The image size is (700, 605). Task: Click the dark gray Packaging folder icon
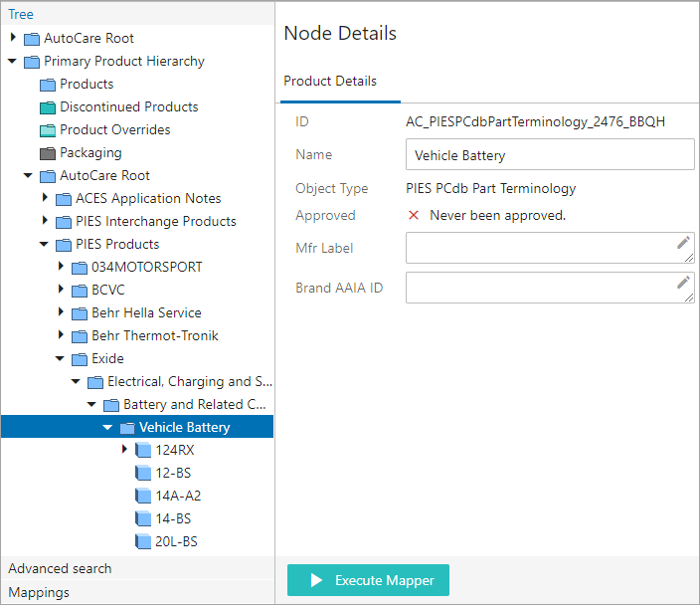[48, 153]
